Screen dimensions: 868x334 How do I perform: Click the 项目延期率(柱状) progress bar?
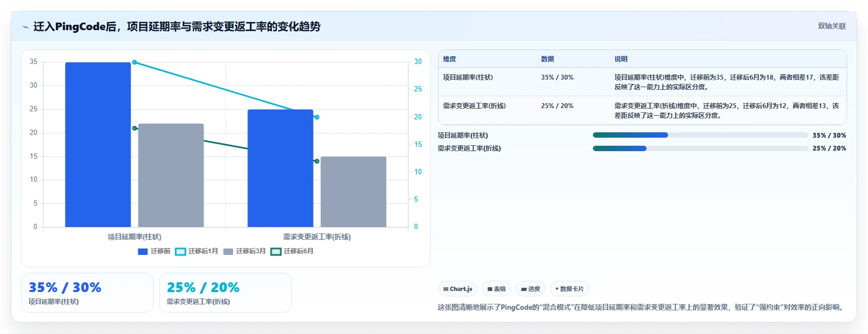click(x=700, y=135)
